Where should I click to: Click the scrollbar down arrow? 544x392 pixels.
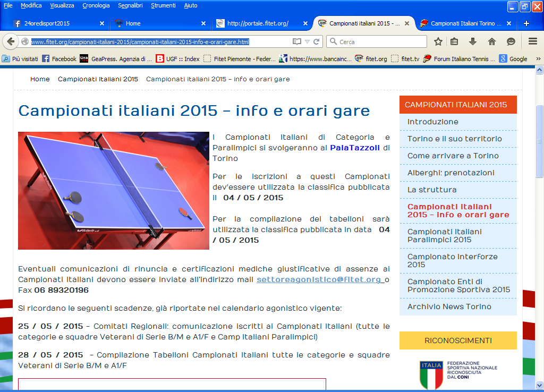click(540, 386)
